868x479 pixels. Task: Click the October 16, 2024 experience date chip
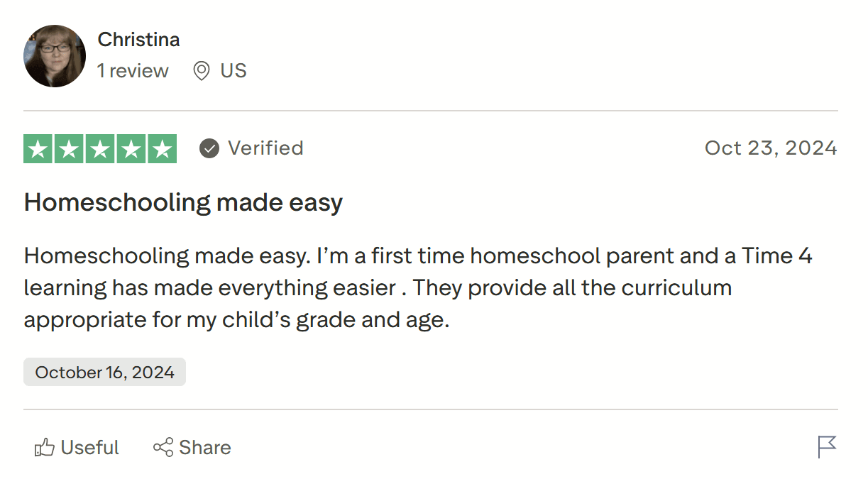104,371
